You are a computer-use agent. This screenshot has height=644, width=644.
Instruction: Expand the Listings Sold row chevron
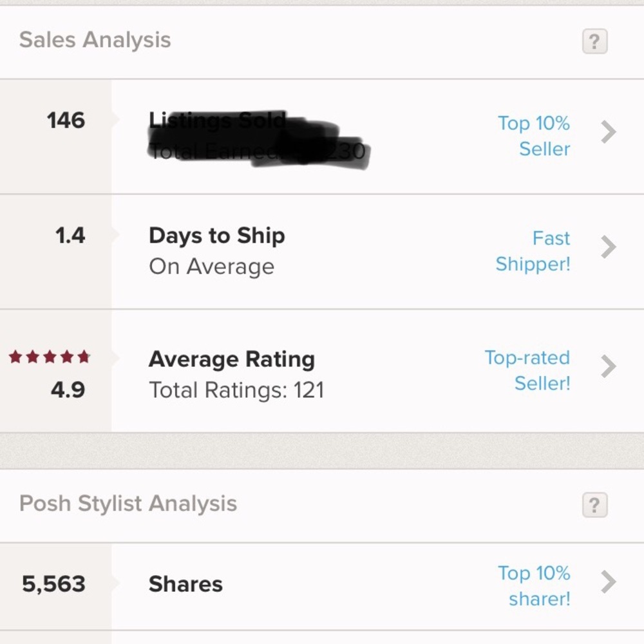[x=607, y=131]
